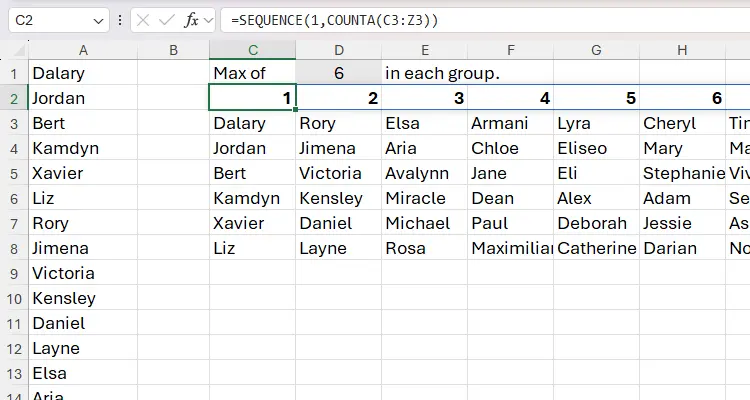The image size is (750, 400).
Task: Select cell D1 containing value 6
Action: click(x=339, y=73)
